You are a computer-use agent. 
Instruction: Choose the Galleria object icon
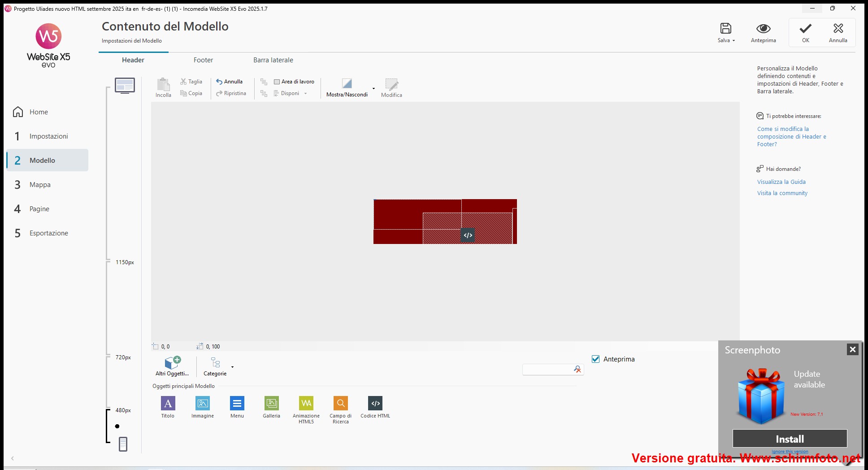pyautogui.click(x=271, y=404)
